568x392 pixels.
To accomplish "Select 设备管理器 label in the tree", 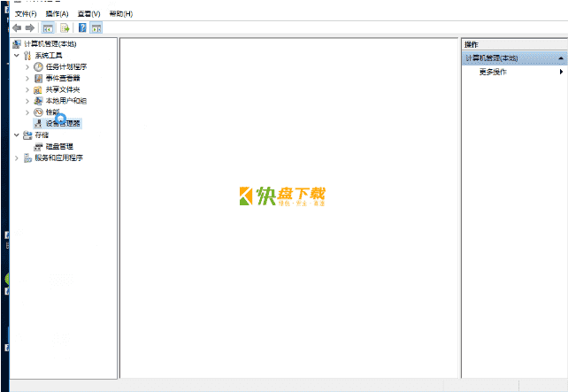I will [63, 124].
